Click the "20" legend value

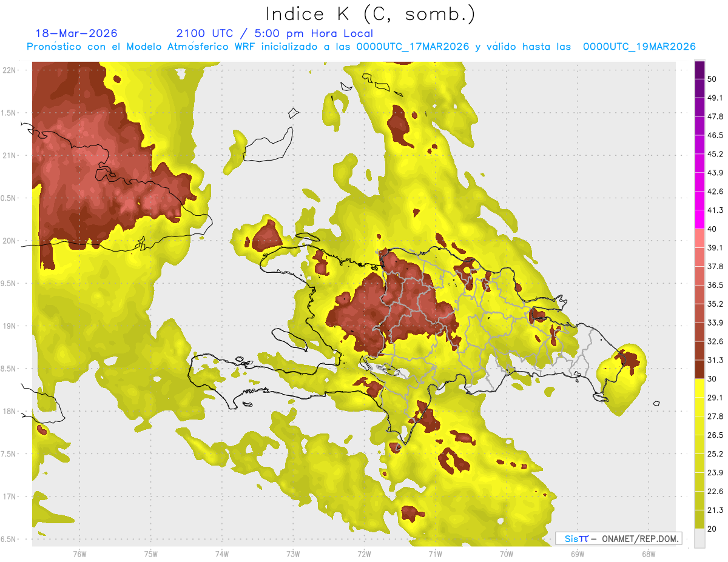pos(712,529)
